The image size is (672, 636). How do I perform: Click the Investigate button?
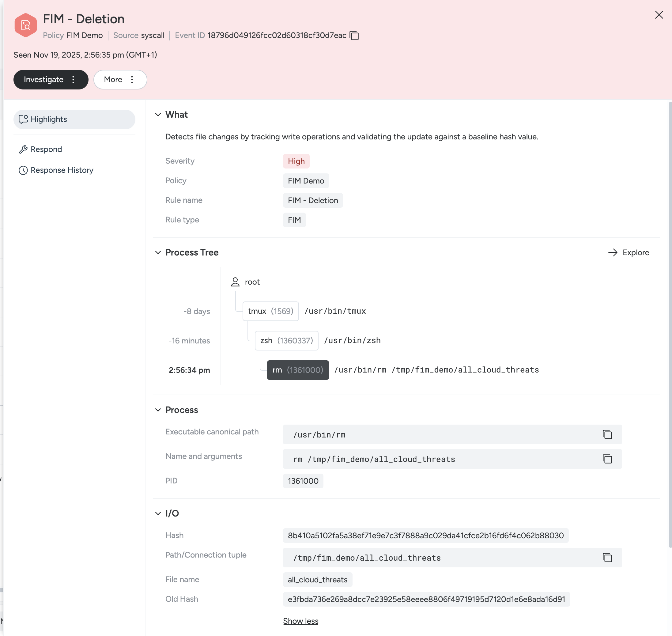coord(43,79)
